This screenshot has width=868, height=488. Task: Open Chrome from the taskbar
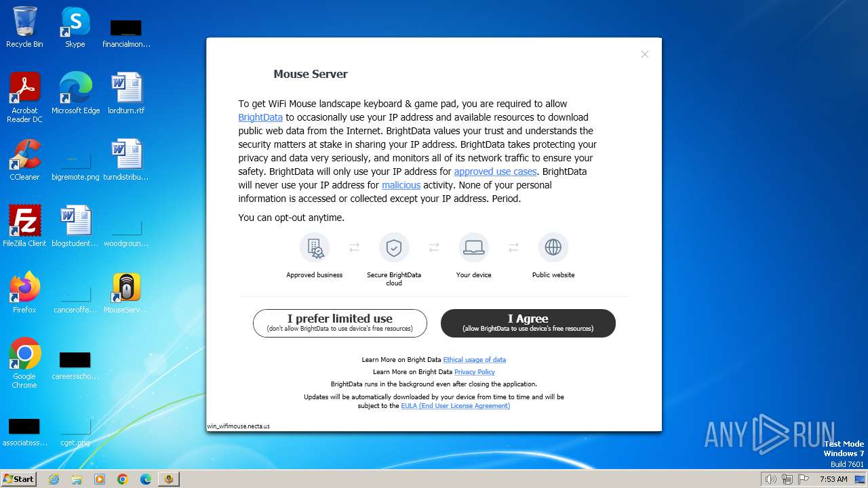[123, 479]
